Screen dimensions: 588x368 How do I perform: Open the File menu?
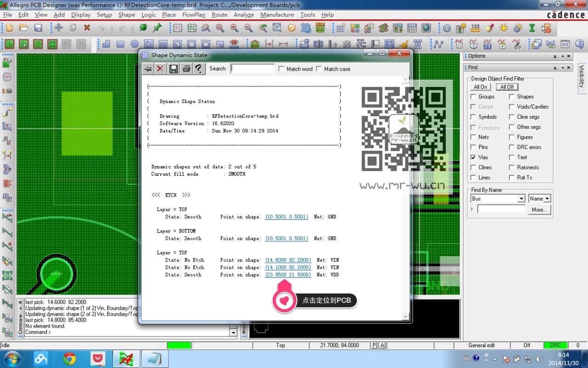point(8,15)
